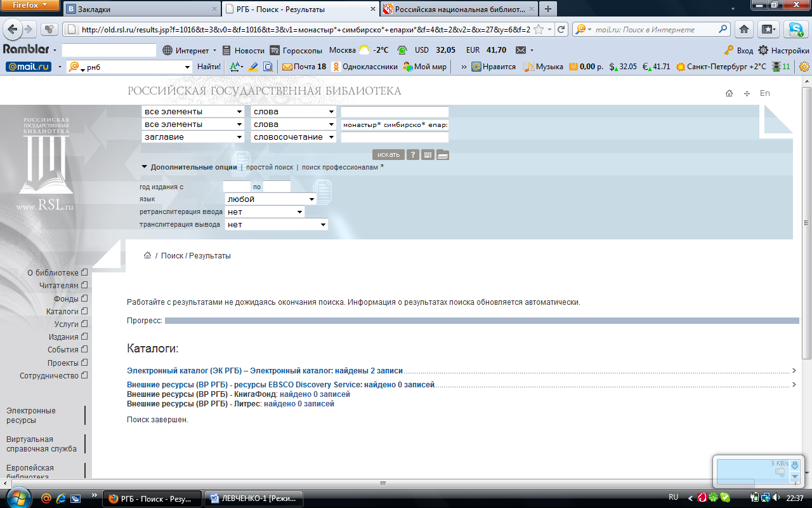Open Электронные ресурсы sidebar link

(31, 415)
